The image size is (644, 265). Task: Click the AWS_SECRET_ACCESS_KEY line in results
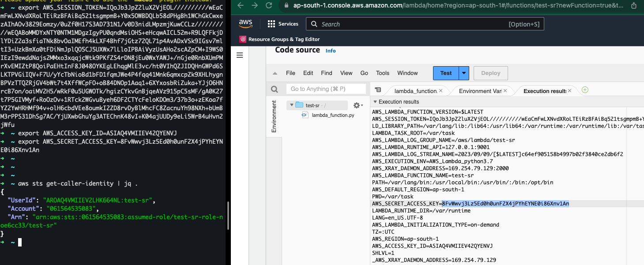click(471, 204)
